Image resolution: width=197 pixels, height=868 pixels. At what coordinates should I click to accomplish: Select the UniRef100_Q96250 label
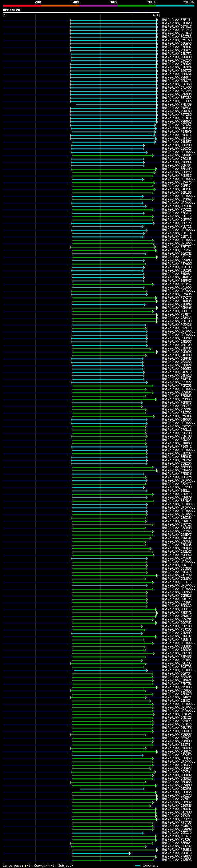click(x=176, y=61)
